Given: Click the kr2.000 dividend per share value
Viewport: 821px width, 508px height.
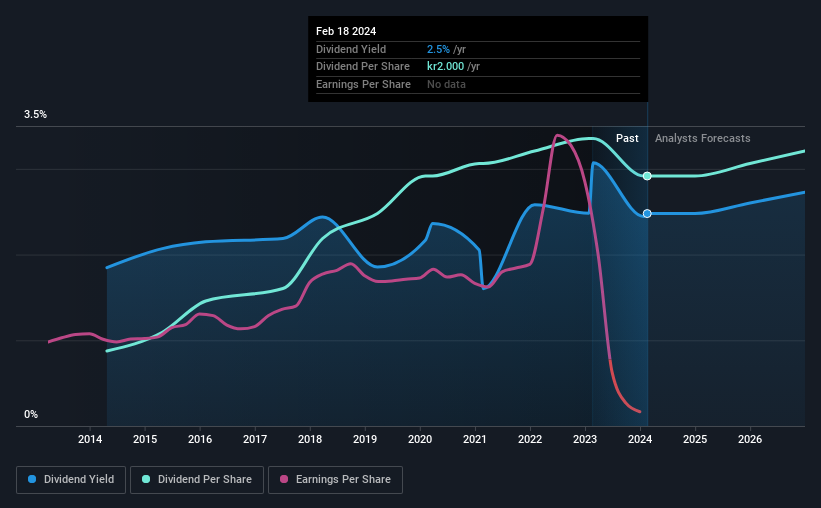Looking at the screenshot, I should (446, 67).
